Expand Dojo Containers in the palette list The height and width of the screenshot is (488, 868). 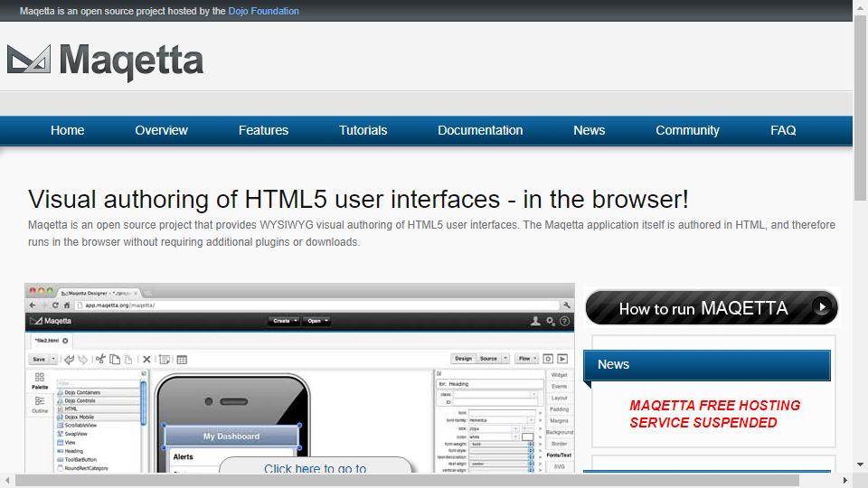pos(99,392)
